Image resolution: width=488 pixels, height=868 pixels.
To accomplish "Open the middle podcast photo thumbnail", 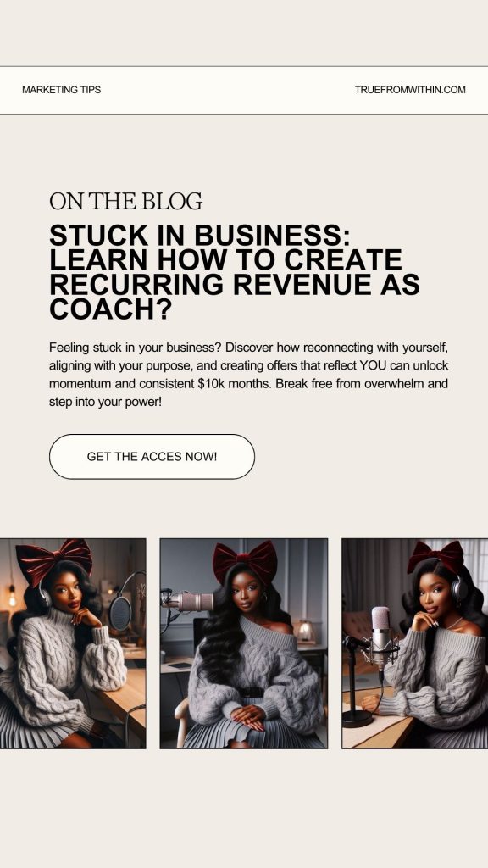I will pos(244,643).
